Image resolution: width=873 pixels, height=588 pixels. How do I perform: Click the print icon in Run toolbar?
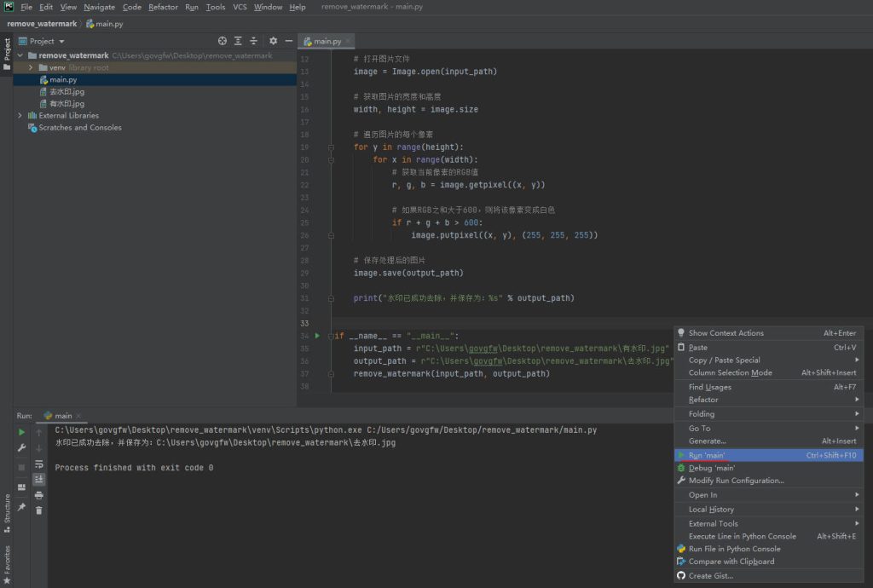[x=39, y=495]
